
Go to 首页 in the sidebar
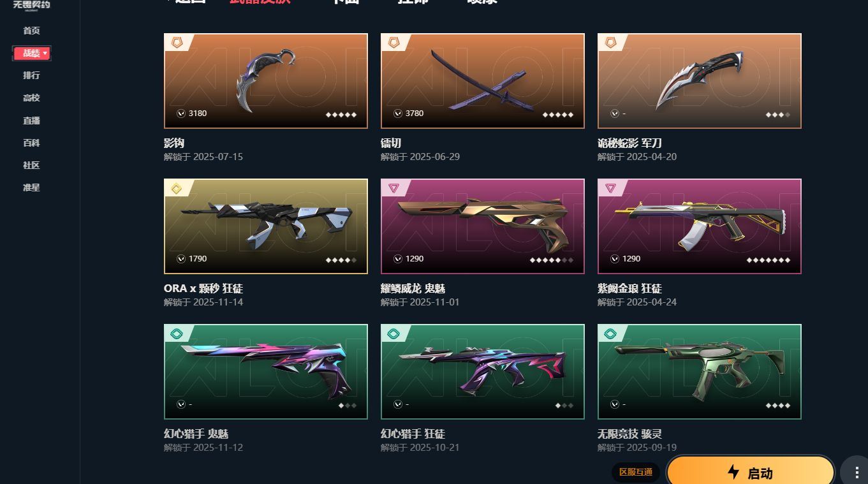click(31, 31)
